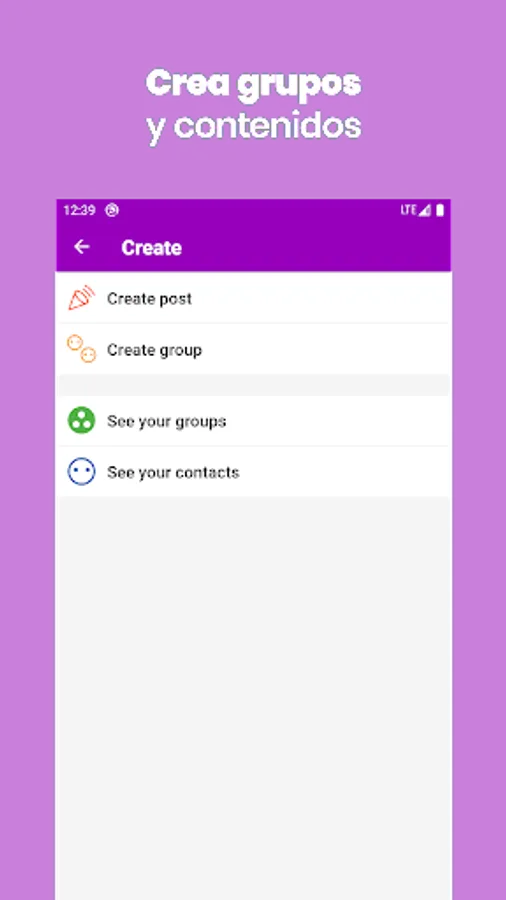Tap the back arrow in header
This screenshot has width=506, height=900.
[81, 247]
